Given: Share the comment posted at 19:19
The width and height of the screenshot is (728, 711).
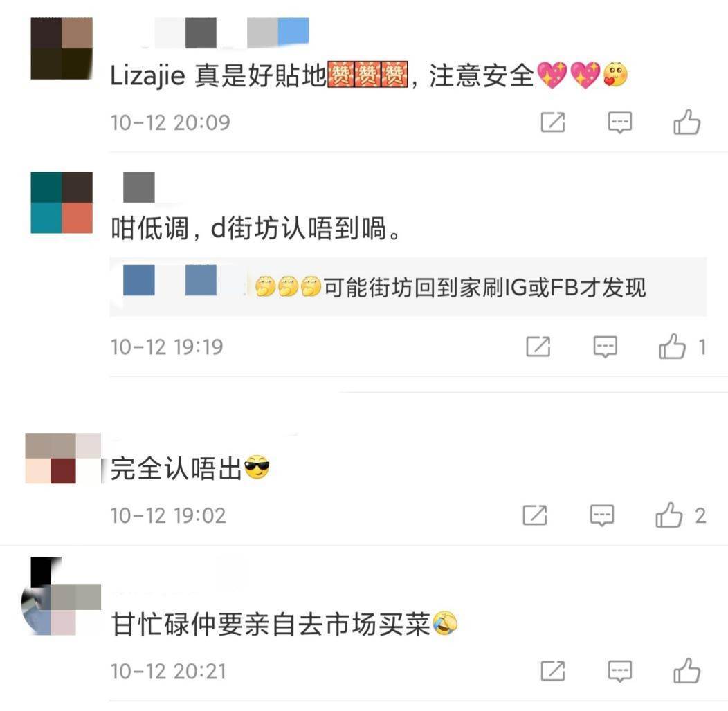Looking at the screenshot, I should (x=538, y=347).
